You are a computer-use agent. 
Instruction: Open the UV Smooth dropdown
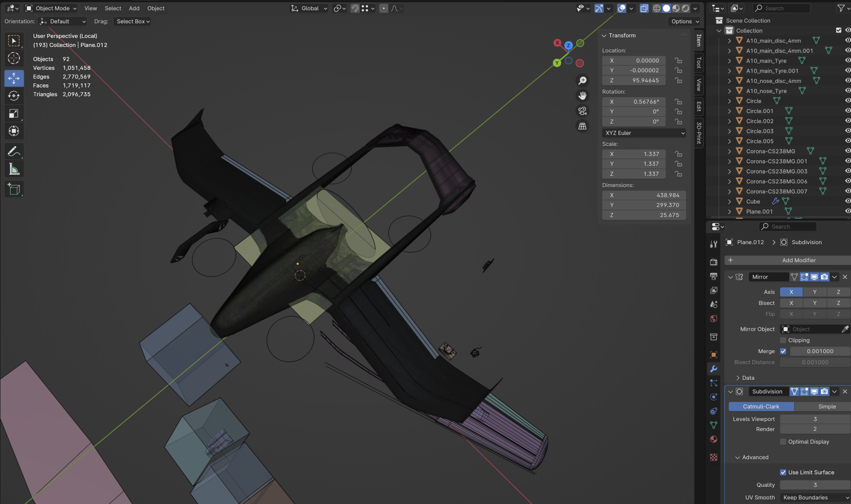click(814, 497)
